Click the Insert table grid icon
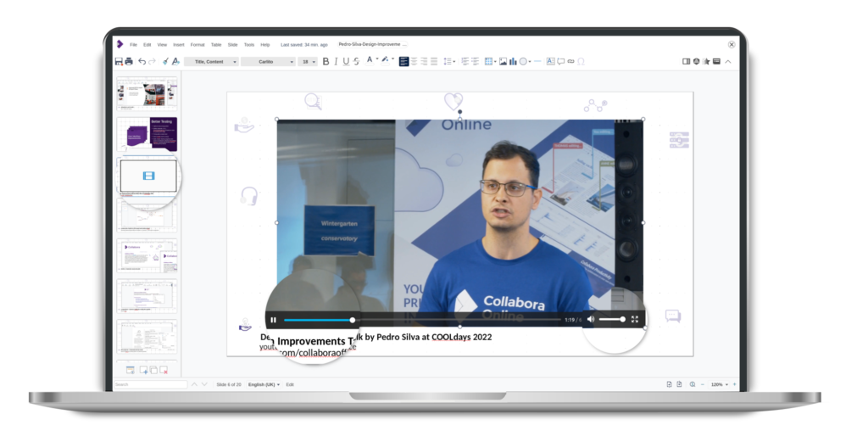Image resolution: width=868 pixels, height=442 pixels. click(488, 61)
